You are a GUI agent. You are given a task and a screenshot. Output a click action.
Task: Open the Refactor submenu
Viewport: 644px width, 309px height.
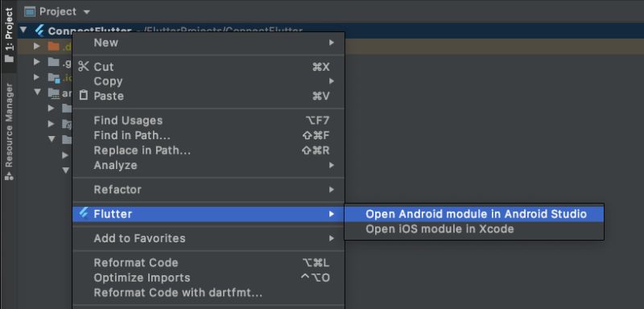(208, 190)
